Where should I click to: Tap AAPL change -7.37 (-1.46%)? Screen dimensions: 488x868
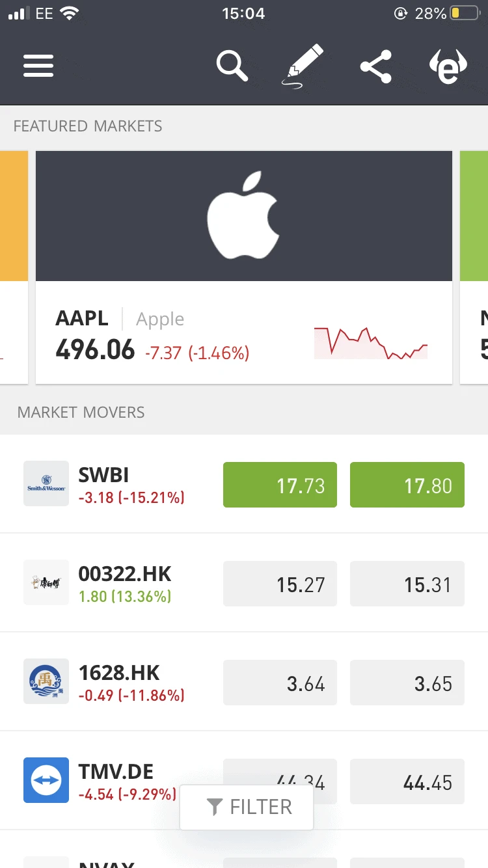pyautogui.click(x=197, y=353)
